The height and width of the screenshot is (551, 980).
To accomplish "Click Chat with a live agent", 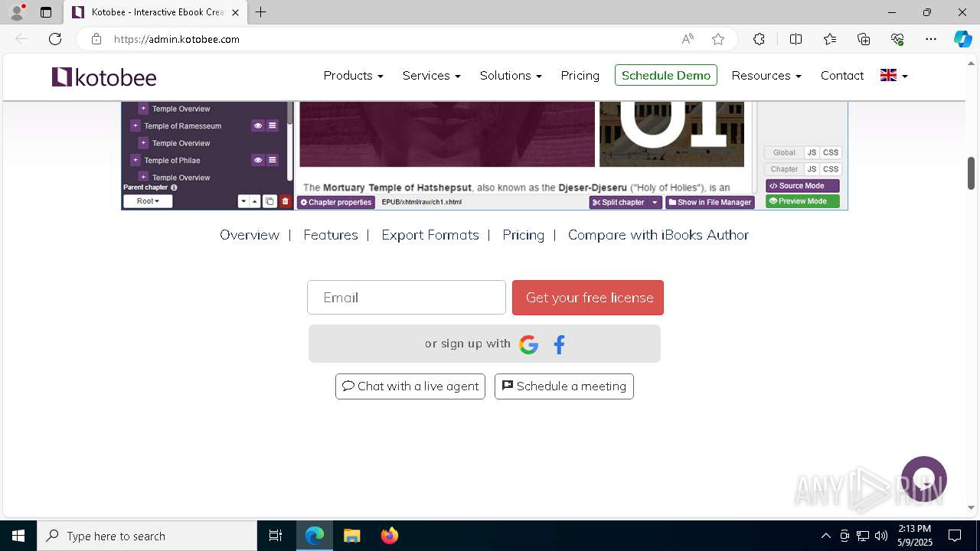I will 410,386.
